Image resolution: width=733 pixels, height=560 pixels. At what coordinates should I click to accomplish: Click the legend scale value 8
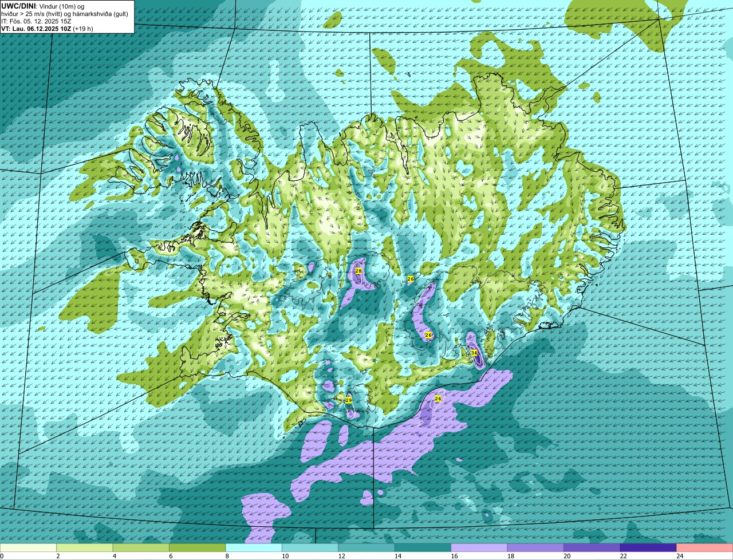click(x=226, y=556)
